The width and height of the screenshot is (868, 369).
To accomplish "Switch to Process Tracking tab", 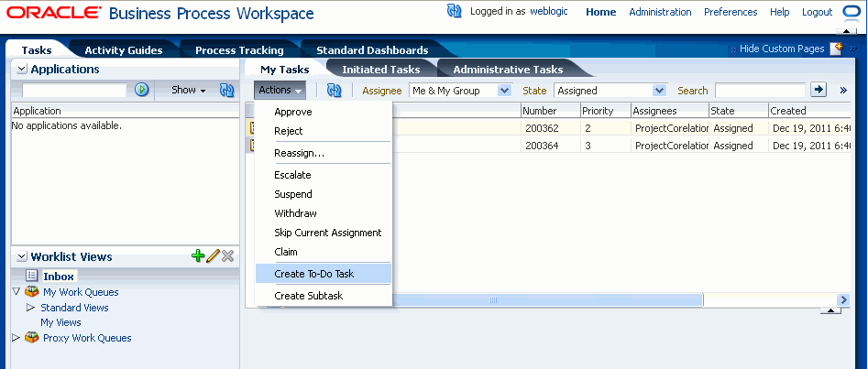I will pos(239,50).
